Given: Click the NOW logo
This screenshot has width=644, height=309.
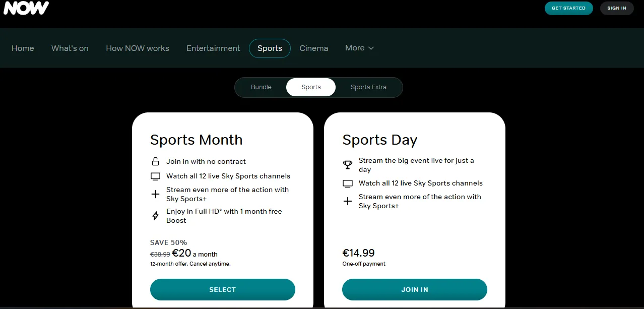Looking at the screenshot, I should tap(26, 8).
